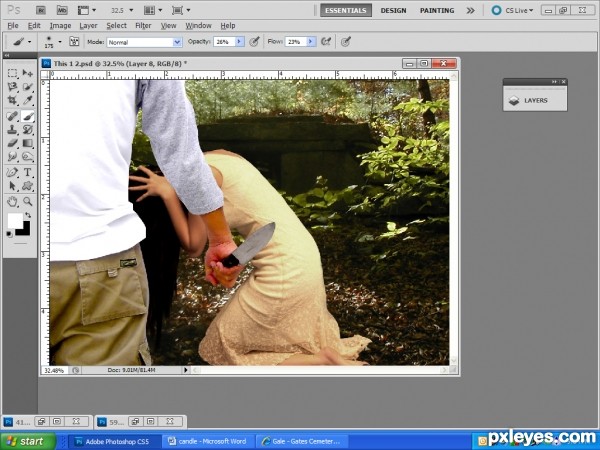
Task: Click the document zoom percentage field
Action: tap(54, 370)
